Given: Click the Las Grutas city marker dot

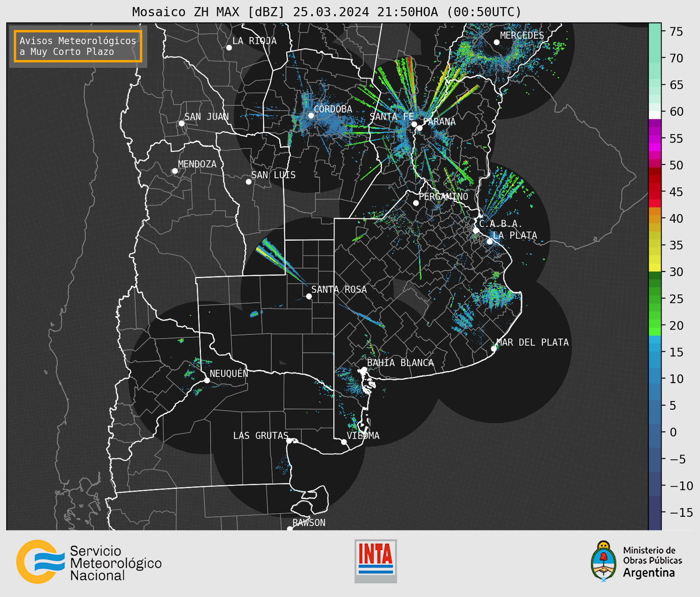Looking at the screenshot, I should 289,441.
